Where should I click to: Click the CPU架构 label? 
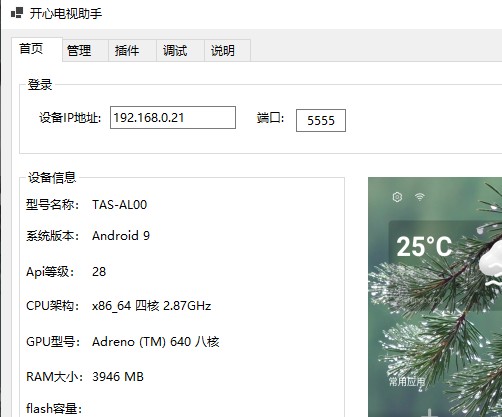52,306
